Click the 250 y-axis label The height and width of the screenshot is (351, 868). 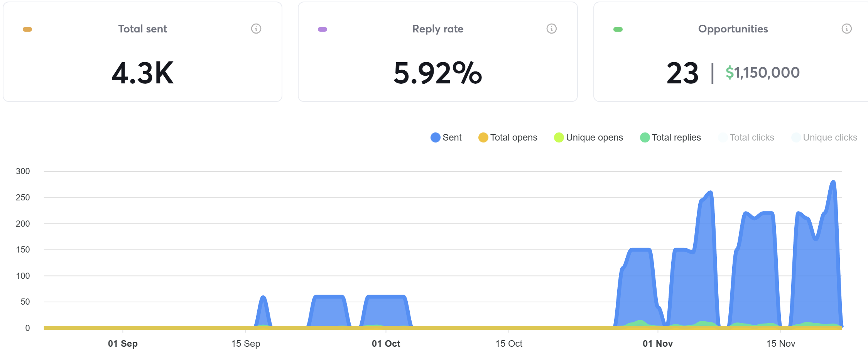23,198
